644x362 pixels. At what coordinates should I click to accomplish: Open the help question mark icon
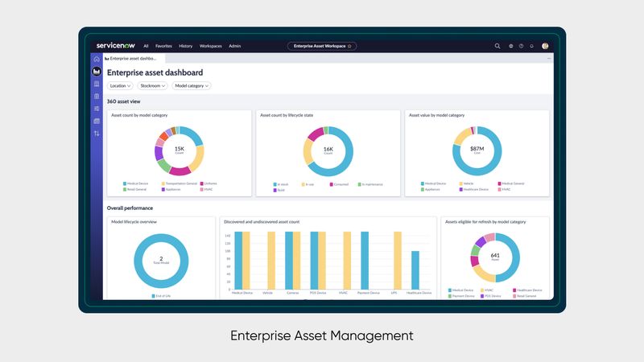coord(522,46)
